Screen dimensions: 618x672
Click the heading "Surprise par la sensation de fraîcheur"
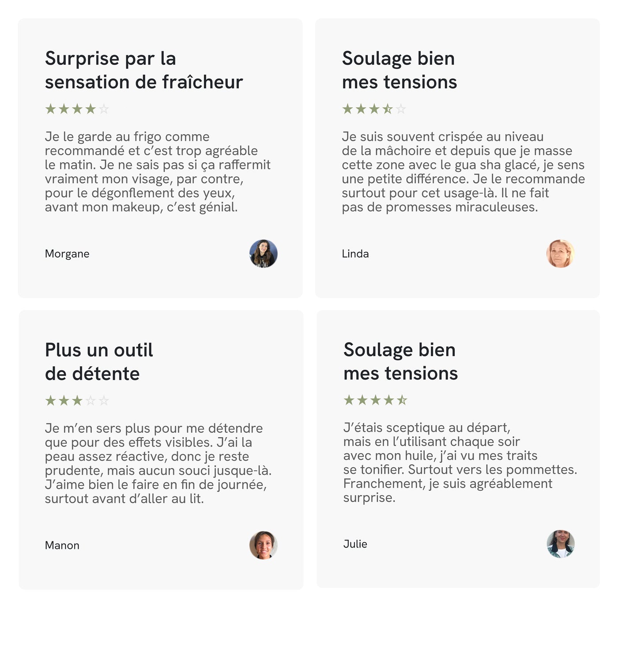144,70
